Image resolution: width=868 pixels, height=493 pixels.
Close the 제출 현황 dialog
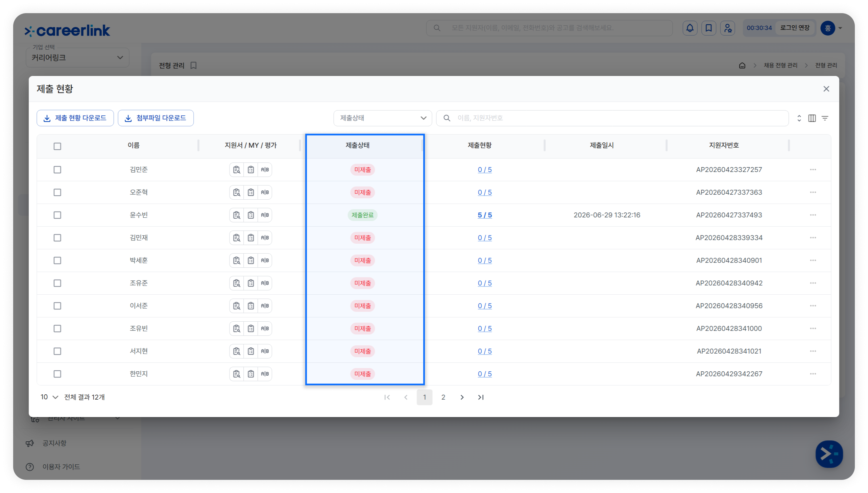[826, 89]
